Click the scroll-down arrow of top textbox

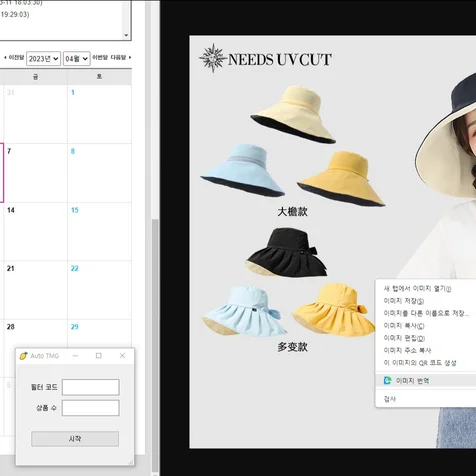click(126, 35)
